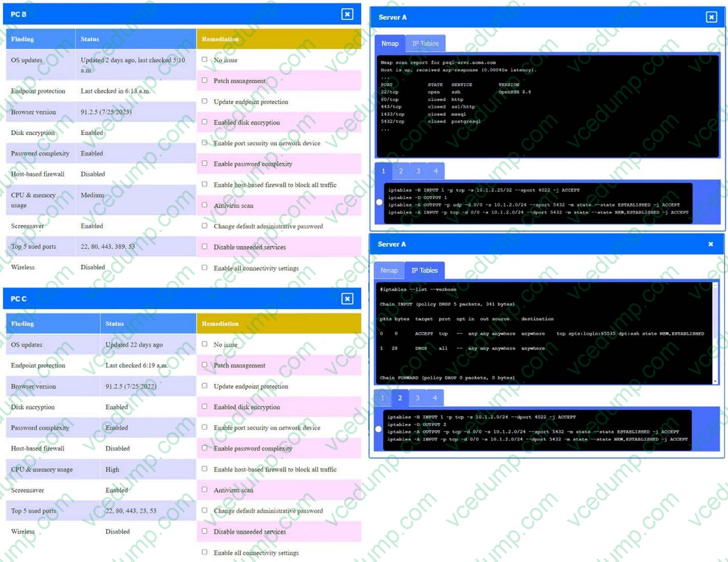Select rule set tab 4 in lower Server A
728x562 pixels.
435,398
